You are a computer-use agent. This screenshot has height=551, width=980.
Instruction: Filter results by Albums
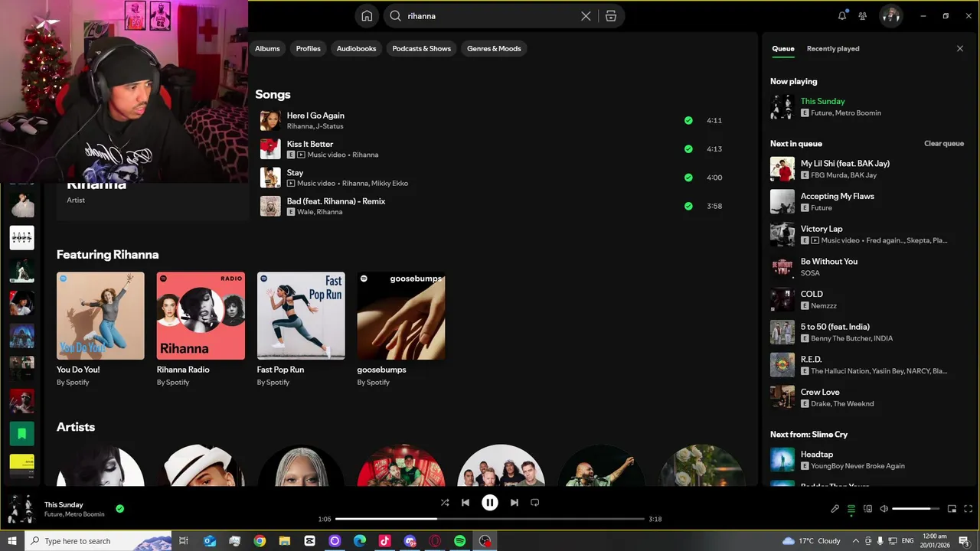click(267, 48)
